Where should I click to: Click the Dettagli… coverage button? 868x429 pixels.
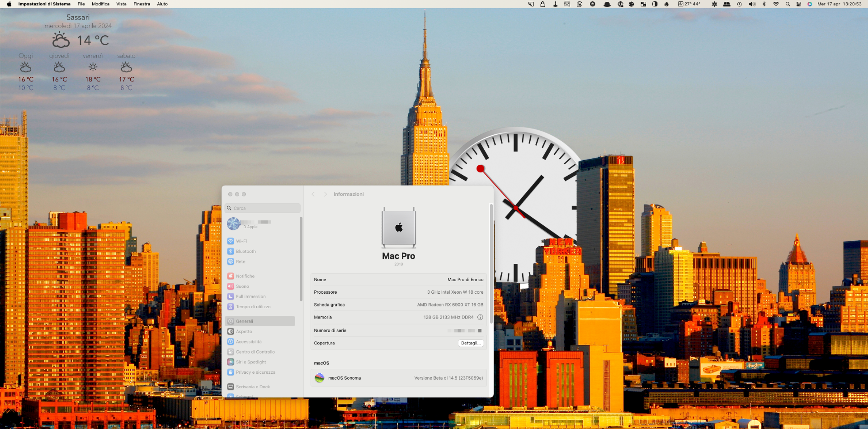point(471,343)
